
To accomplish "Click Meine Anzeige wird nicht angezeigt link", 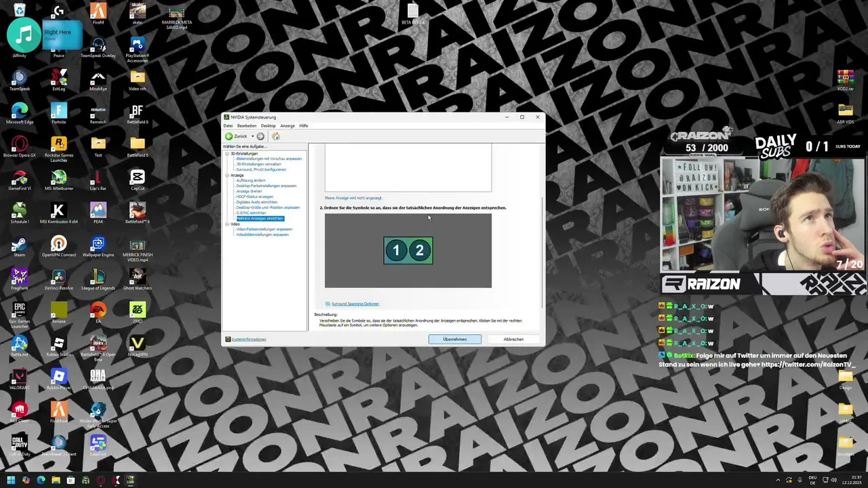I will click(354, 198).
